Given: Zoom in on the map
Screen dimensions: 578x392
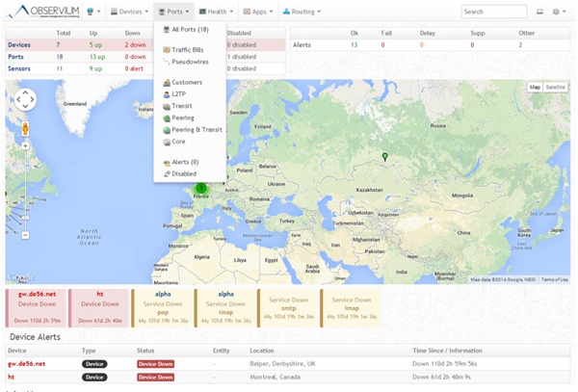Looking at the screenshot, I should coord(25,145).
